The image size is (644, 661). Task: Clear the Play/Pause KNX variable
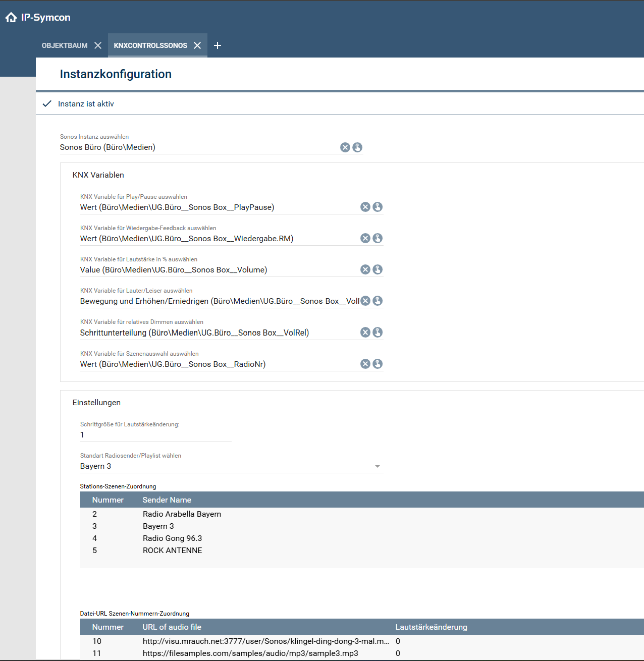click(x=365, y=207)
